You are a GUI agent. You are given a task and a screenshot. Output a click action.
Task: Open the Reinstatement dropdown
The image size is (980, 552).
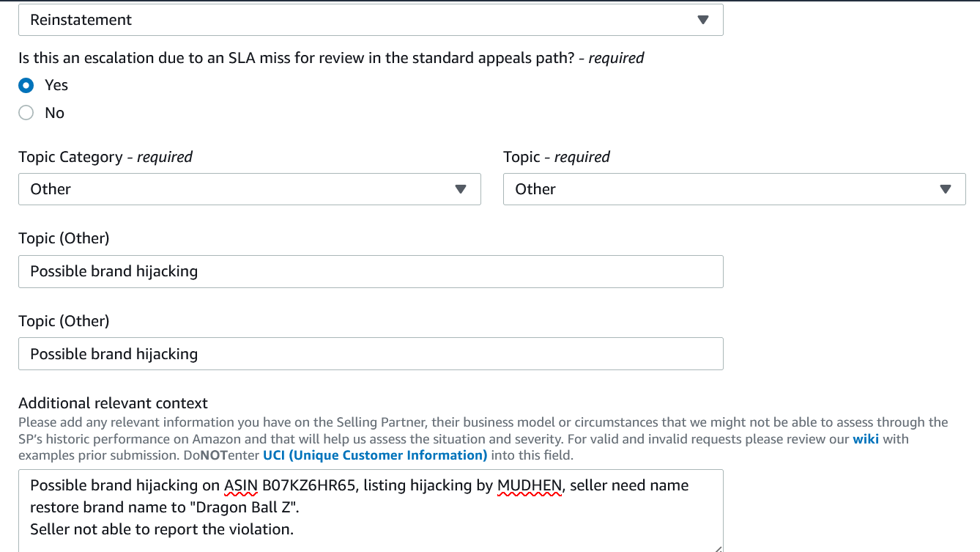coord(370,20)
